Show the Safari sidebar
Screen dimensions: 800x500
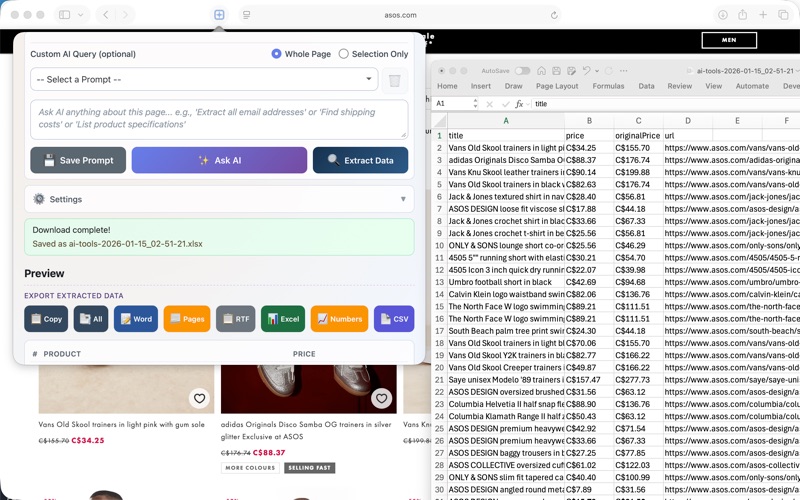point(65,15)
